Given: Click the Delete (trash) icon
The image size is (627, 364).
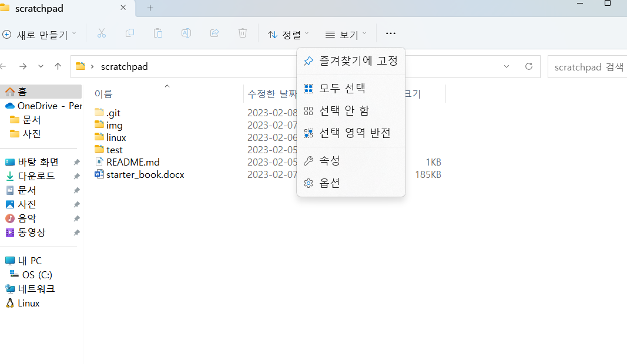Looking at the screenshot, I should click(x=242, y=33).
